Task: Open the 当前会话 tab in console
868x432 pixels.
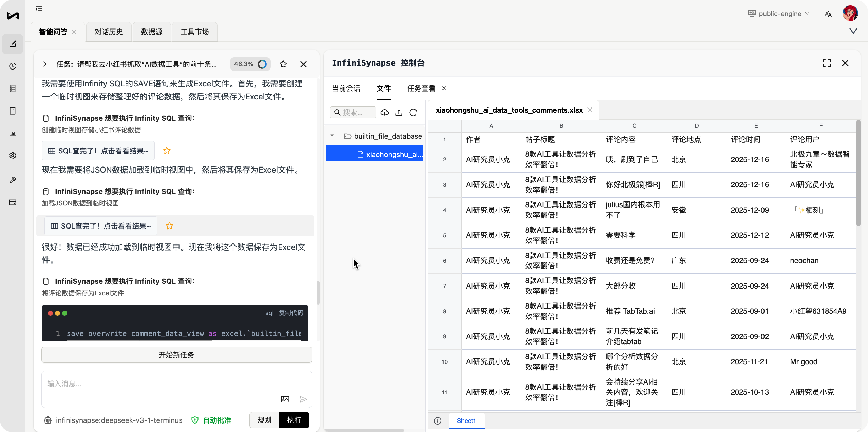Action: [x=346, y=89]
